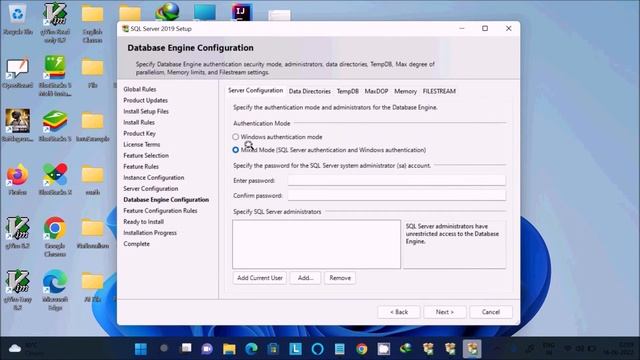
Task: Open the Internet Download Manager desktop icon
Action: coord(167,11)
